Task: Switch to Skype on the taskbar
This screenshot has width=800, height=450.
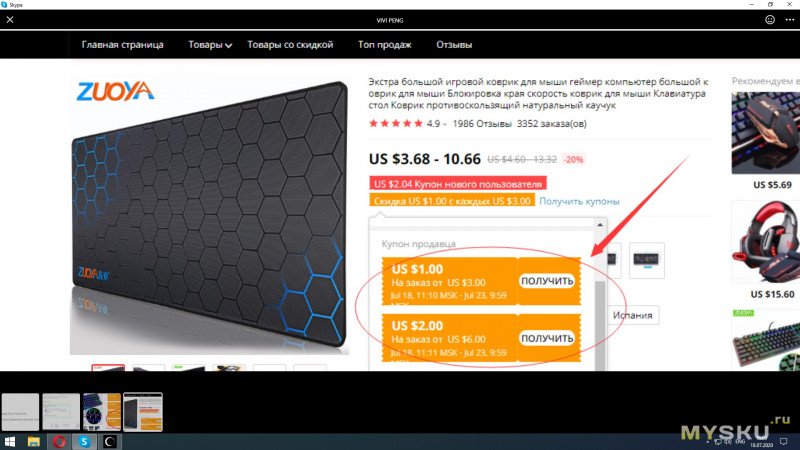Action: (84, 441)
